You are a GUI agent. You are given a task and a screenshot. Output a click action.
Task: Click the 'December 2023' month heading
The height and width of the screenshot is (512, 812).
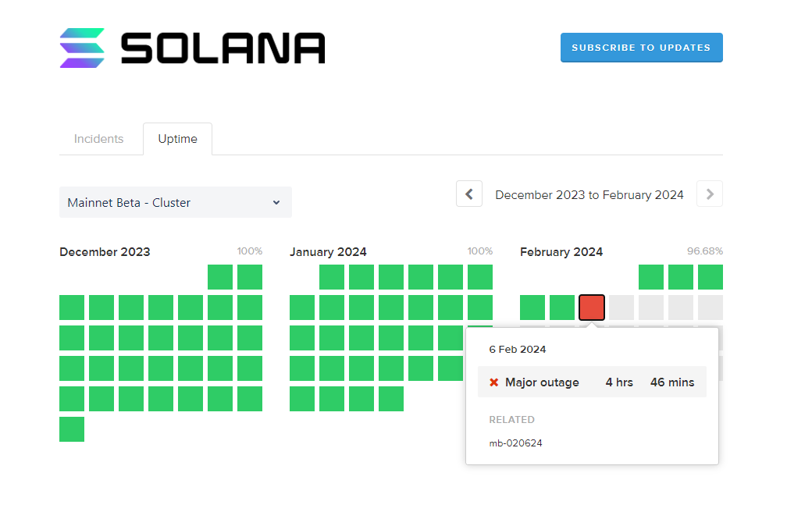105,251
